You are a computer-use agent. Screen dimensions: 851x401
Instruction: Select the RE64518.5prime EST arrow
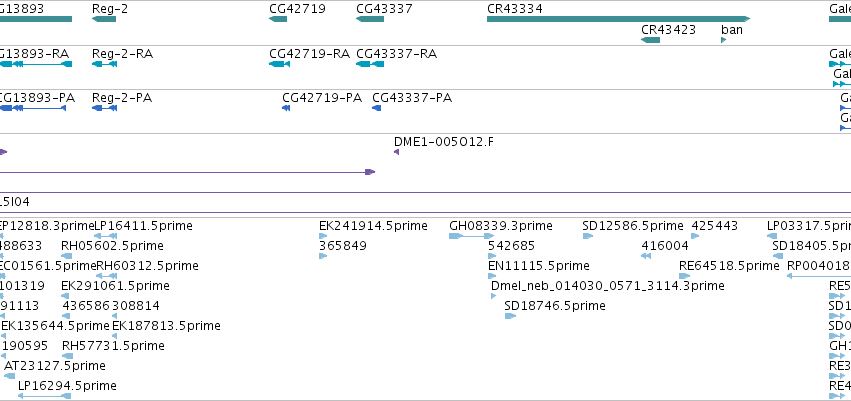(684, 276)
